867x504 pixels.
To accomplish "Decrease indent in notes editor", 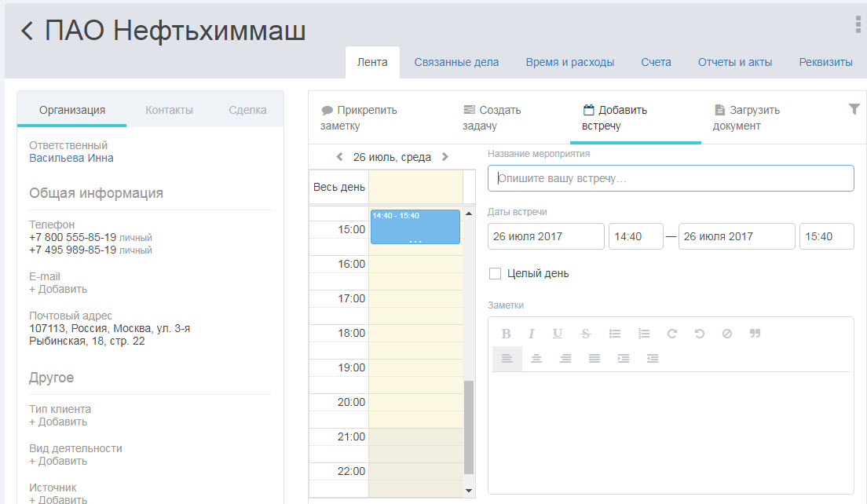I will point(653,359).
